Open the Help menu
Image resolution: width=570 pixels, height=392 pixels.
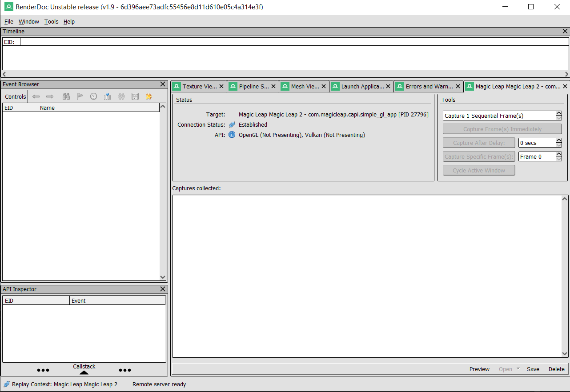(69, 21)
